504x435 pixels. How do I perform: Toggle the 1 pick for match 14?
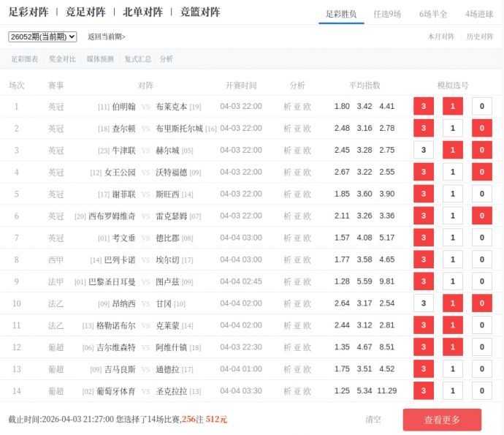pos(452,391)
